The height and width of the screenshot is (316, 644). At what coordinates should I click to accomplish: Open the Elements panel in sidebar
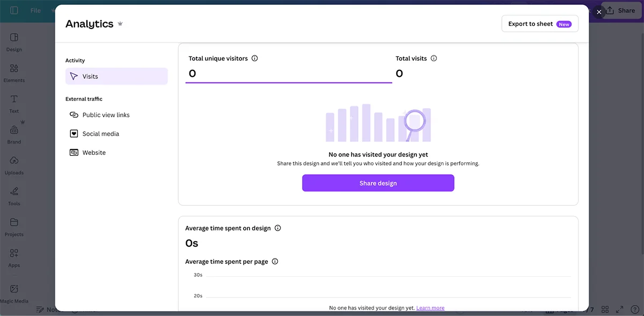click(14, 73)
